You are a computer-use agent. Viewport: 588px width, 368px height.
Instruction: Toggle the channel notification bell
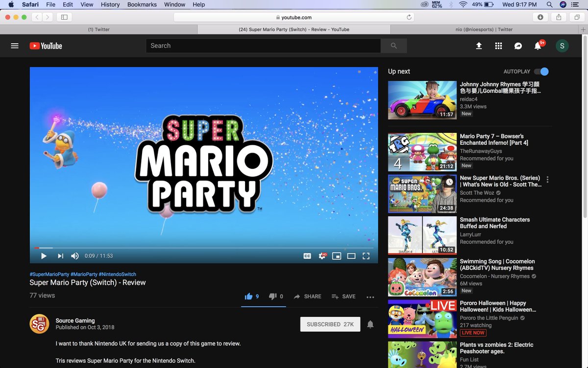(370, 324)
